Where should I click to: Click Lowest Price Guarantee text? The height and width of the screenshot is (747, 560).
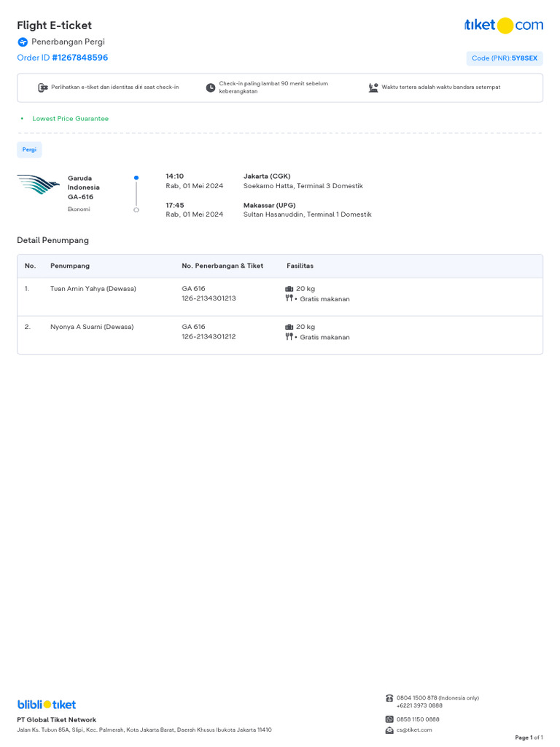click(70, 118)
